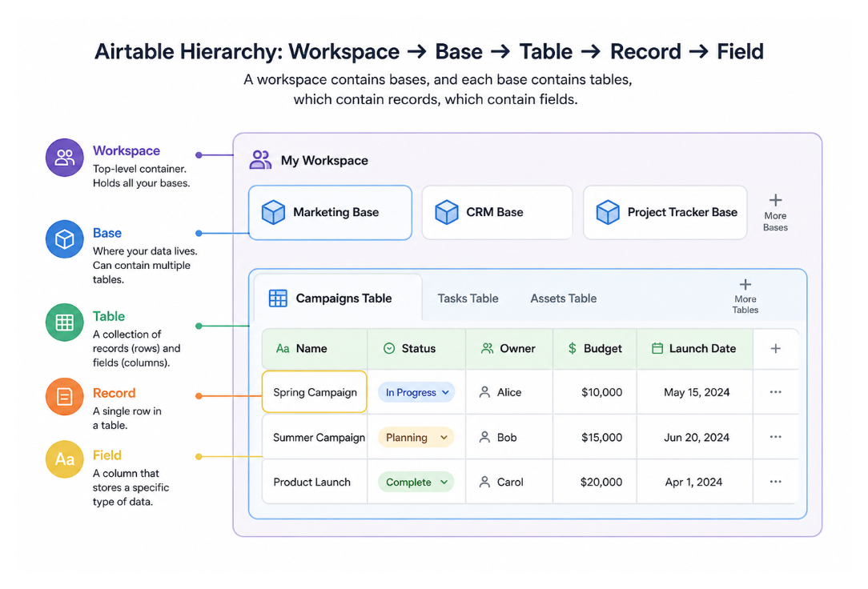868x589 pixels.
Task: Click the person icon beside Alice
Action: 484,392
